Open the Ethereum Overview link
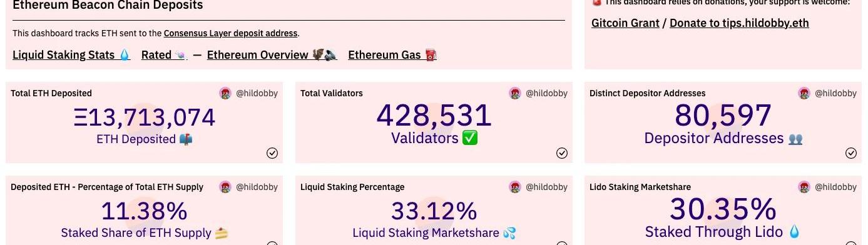The width and height of the screenshot is (868, 245). [x=272, y=55]
